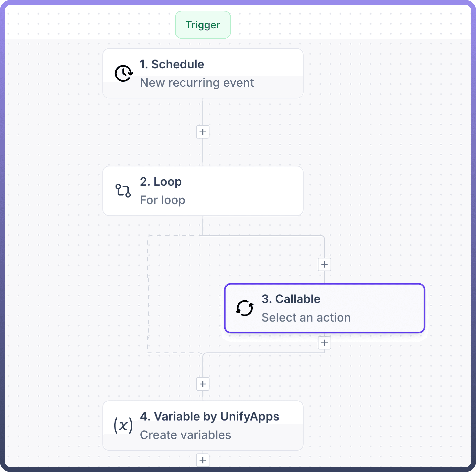Click the Callable refresh arrows icon
The width and height of the screenshot is (476, 472).
[x=245, y=308]
